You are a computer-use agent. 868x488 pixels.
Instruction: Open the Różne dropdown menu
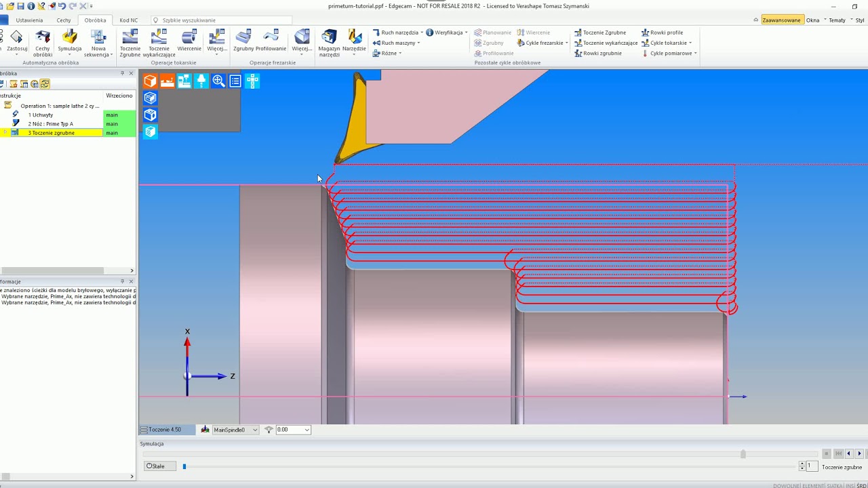pyautogui.click(x=387, y=53)
